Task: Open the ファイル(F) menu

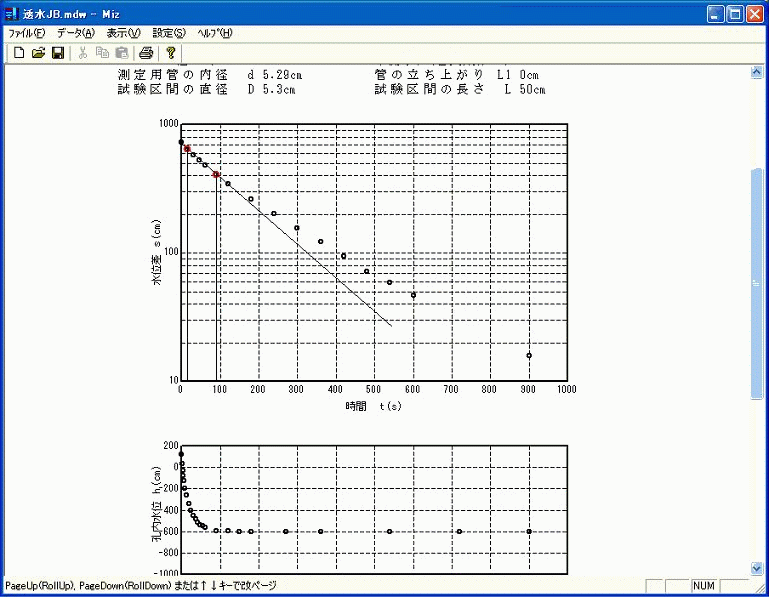Action: point(26,33)
